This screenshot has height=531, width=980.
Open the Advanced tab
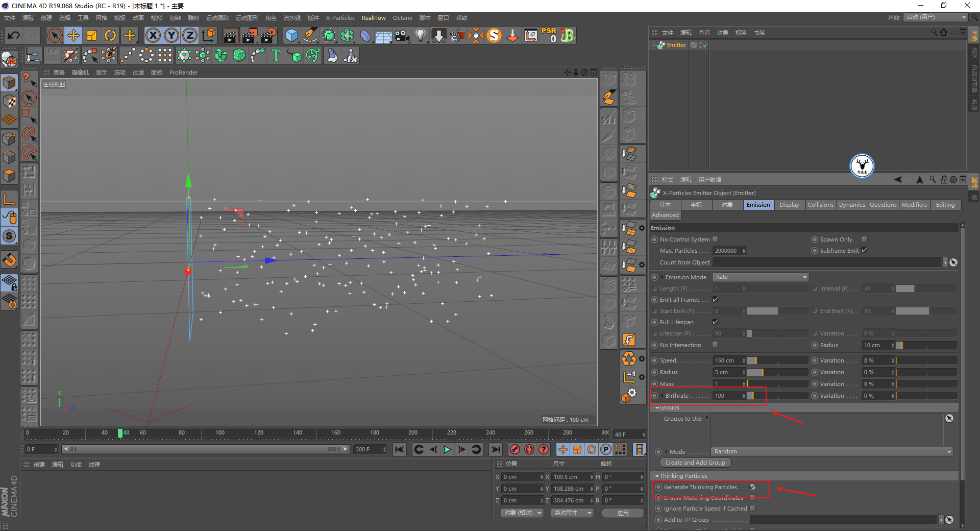665,215
